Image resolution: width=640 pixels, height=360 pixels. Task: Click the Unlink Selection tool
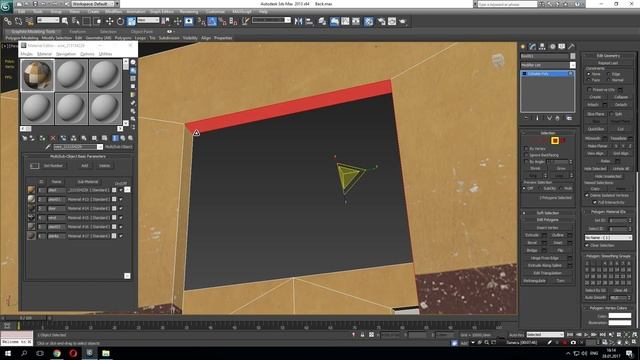click(x=18, y=21)
